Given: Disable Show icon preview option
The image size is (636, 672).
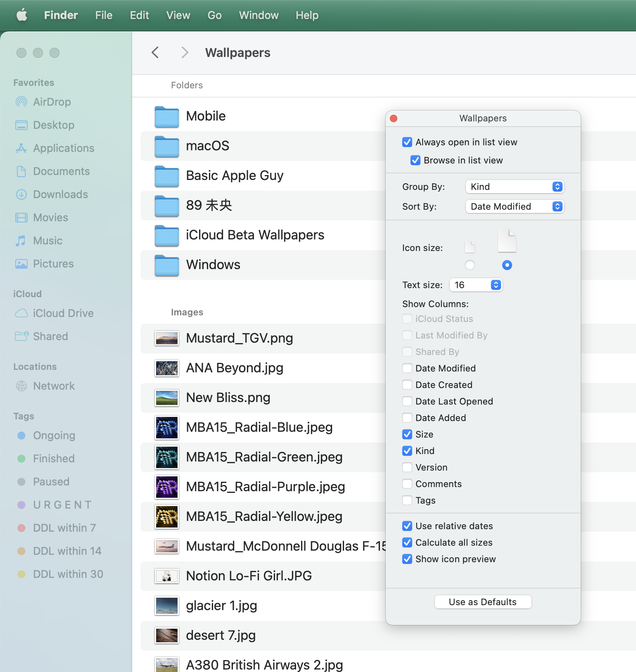Looking at the screenshot, I should coord(407,559).
